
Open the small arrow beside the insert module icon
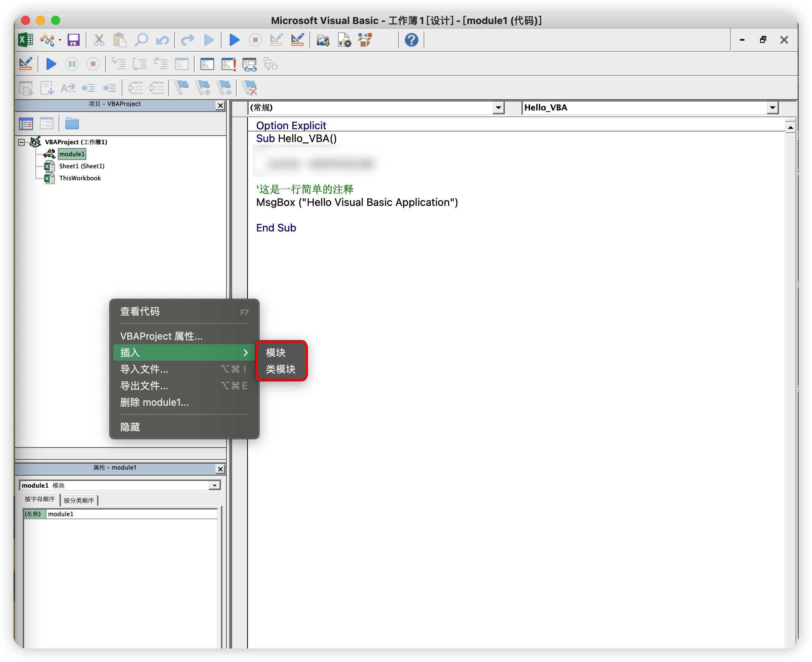point(60,41)
